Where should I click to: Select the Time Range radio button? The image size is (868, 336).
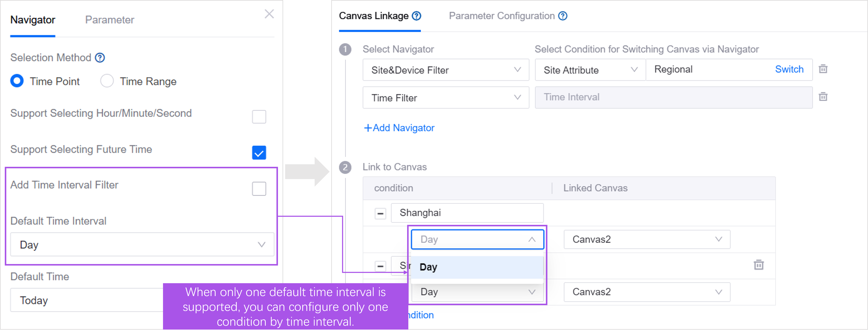107,81
